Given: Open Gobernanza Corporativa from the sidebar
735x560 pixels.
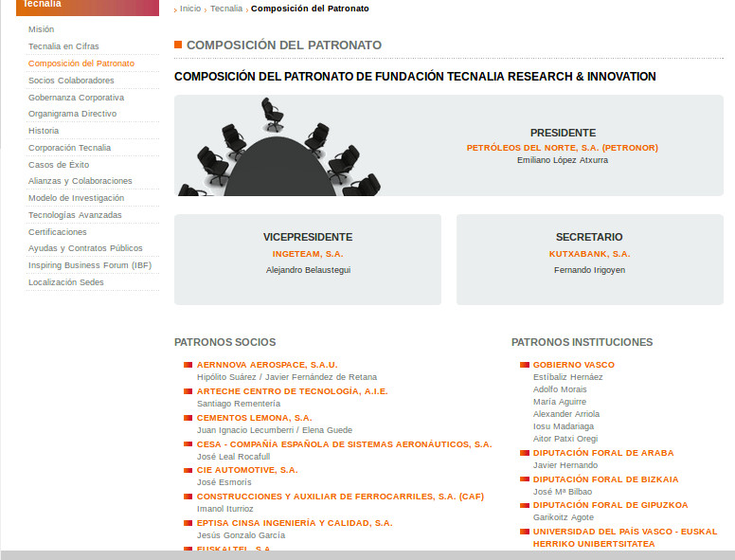Looking at the screenshot, I should click(x=76, y=98).
